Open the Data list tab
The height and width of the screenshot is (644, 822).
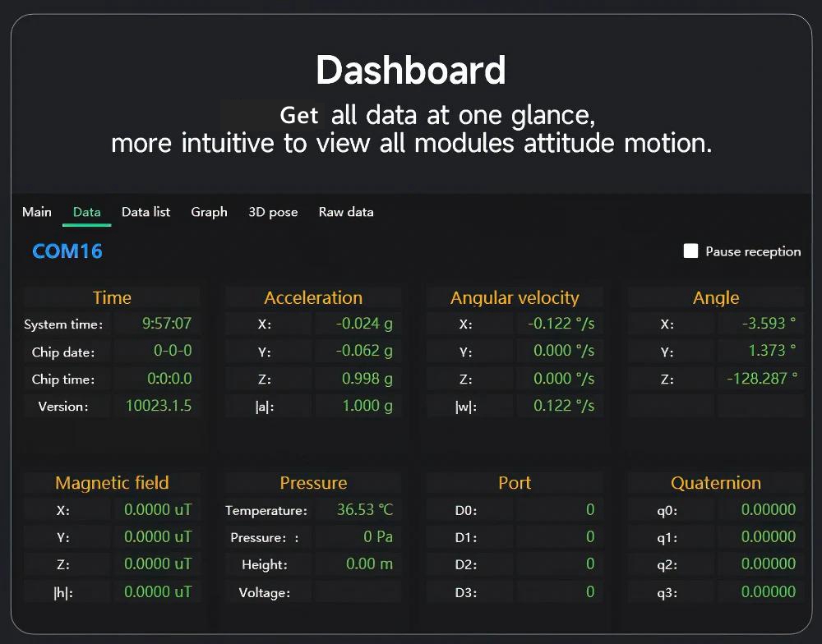pyautogui.click(x=145, y=212)
